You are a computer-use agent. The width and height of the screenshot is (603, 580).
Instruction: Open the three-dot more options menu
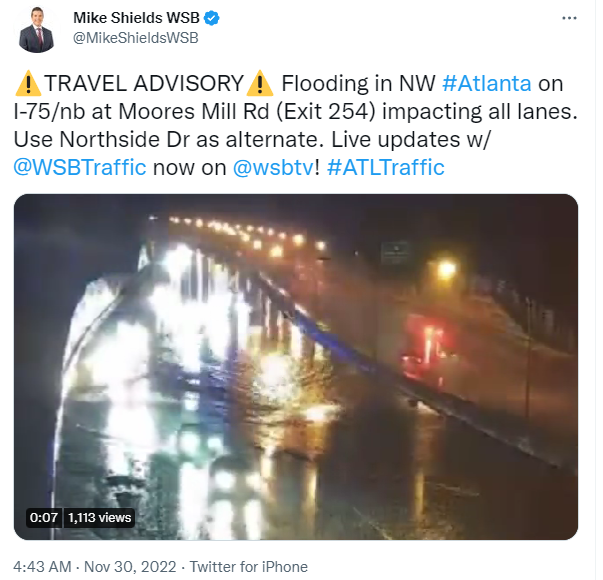point(569,18)
